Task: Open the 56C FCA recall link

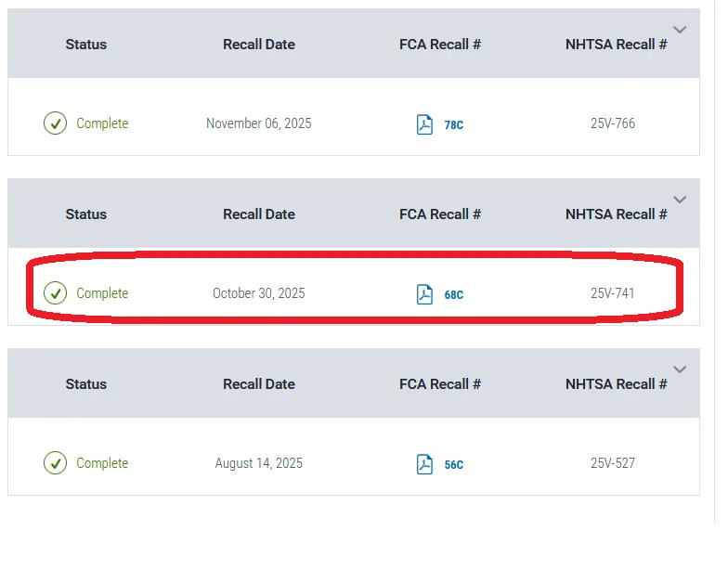Action: tap(453, 464)
